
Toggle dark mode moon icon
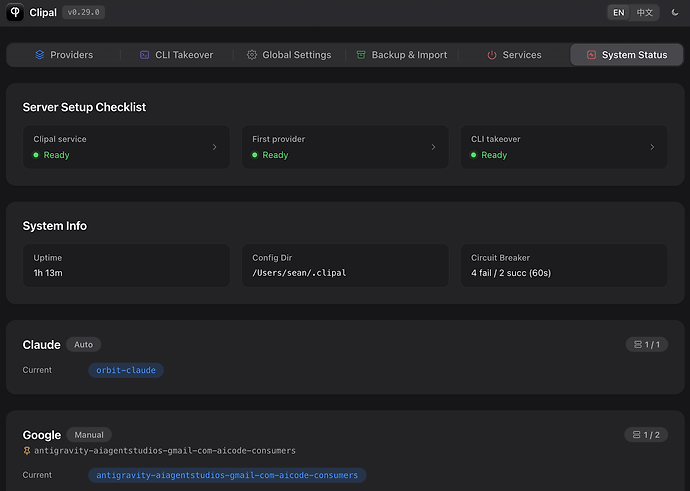tap(675, 12)
